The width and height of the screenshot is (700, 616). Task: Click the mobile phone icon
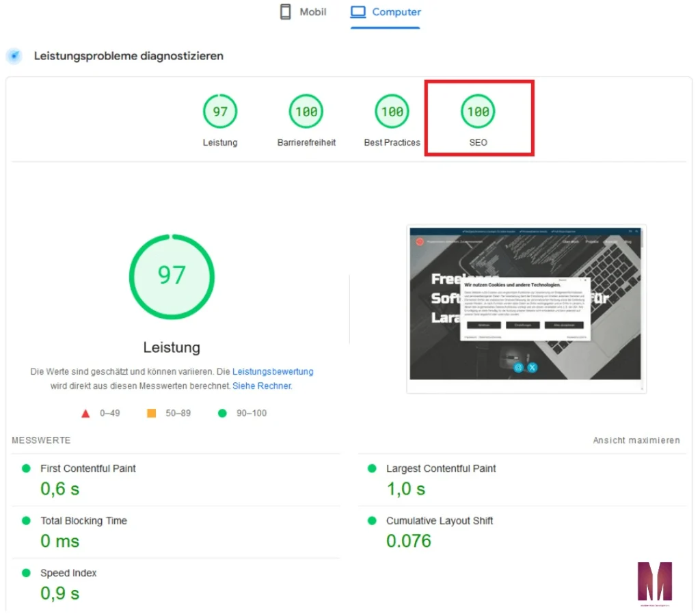[286, 12]
